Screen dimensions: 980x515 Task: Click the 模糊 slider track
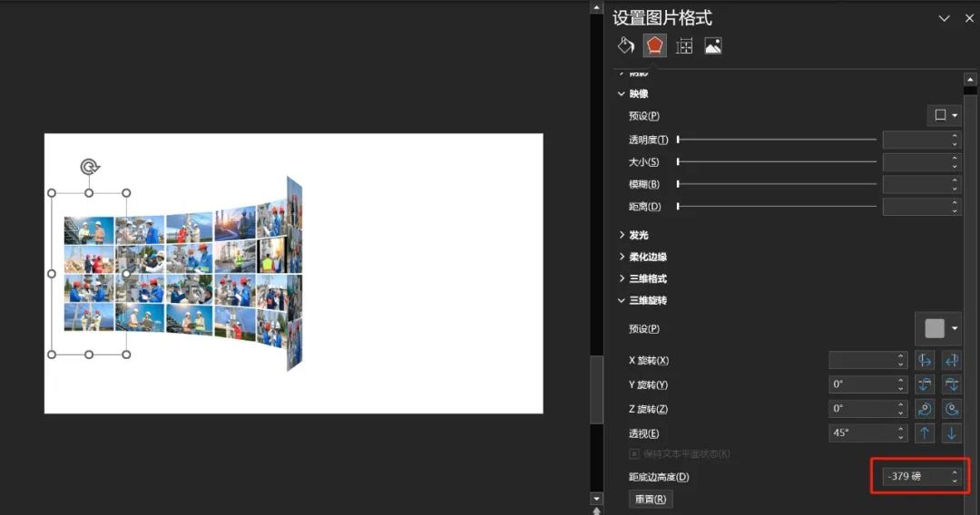pyautogui.click(x=777, y=183)
